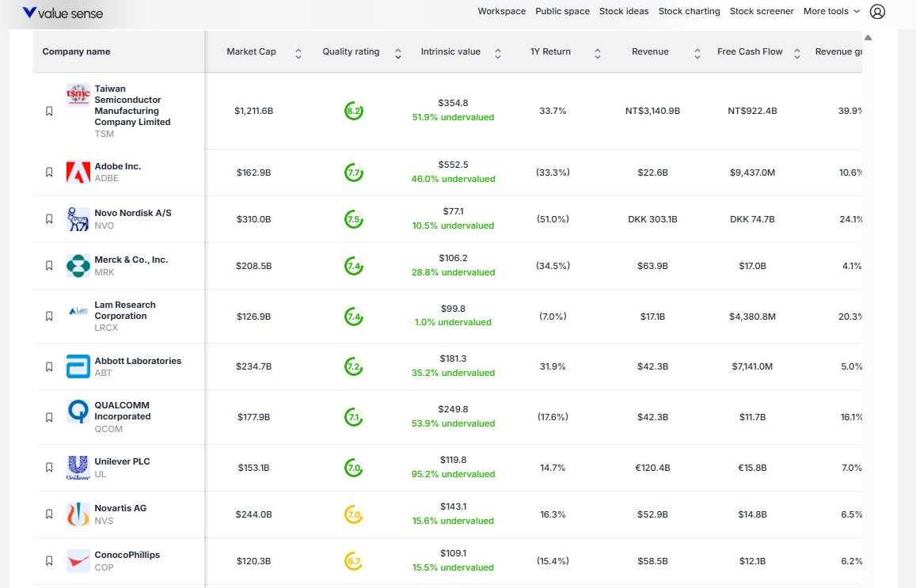
Task: Bookmark the QUALCOMM row
Action: click(50, 418)
